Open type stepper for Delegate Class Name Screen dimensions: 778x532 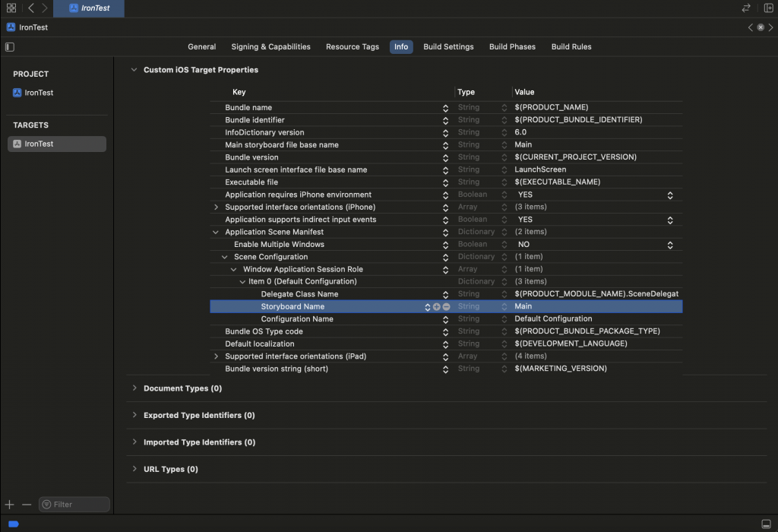(504, 294)
